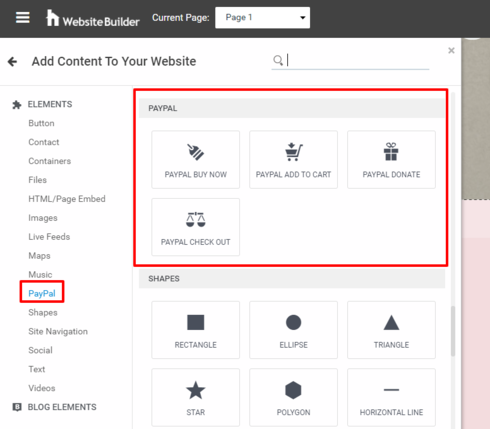The height and width of the screenshot is (429, 490).
Task: Open the Social category
Action: (40, 350)
